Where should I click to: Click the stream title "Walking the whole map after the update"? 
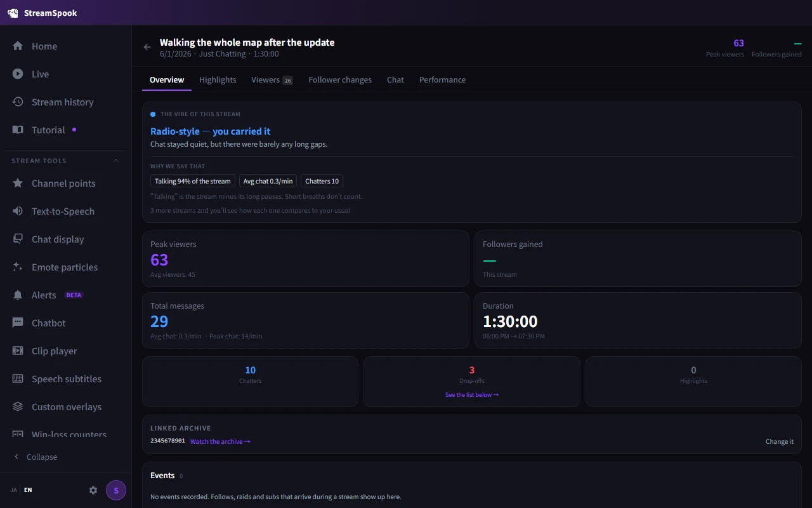[247, 43]
